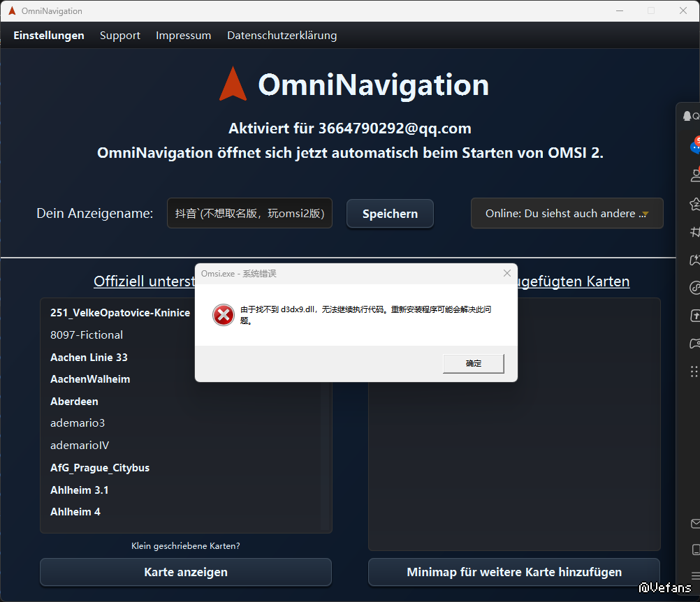Close the Omsi.exe error dialog
Screen dimensions: 700x602
point(506,273)
